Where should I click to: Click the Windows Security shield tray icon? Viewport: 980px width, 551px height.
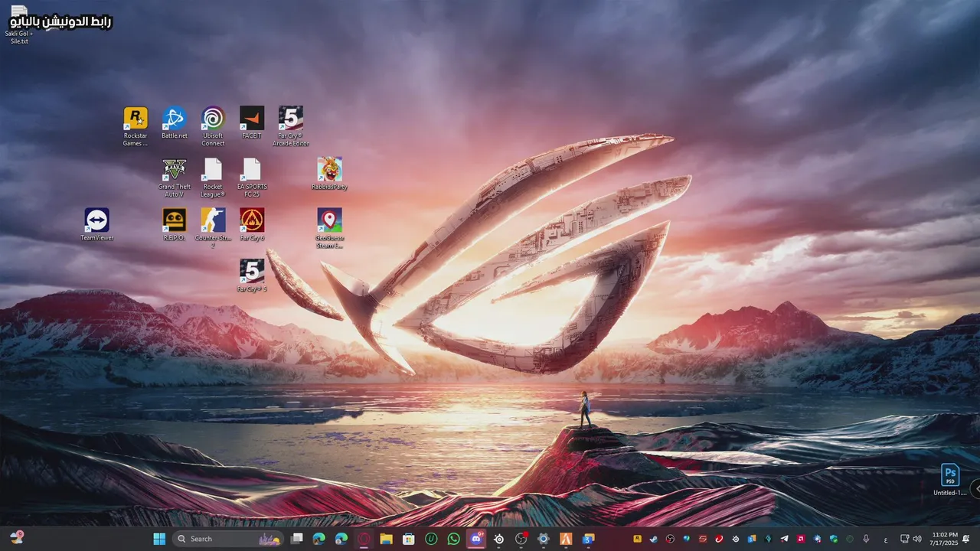(833, 539)
